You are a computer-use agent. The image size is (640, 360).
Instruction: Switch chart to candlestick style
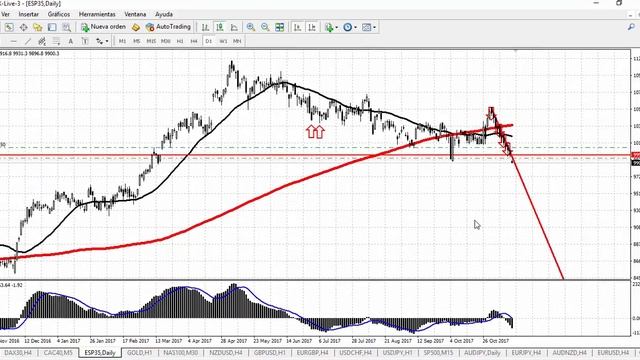(220, 27)
